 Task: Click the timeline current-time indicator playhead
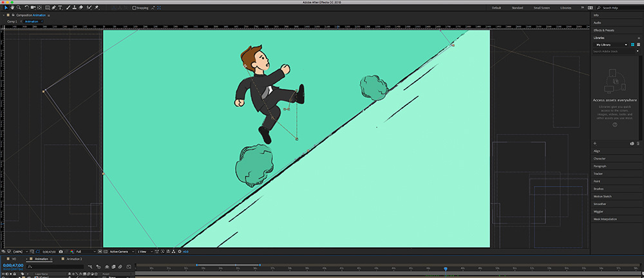click(445, 268)
